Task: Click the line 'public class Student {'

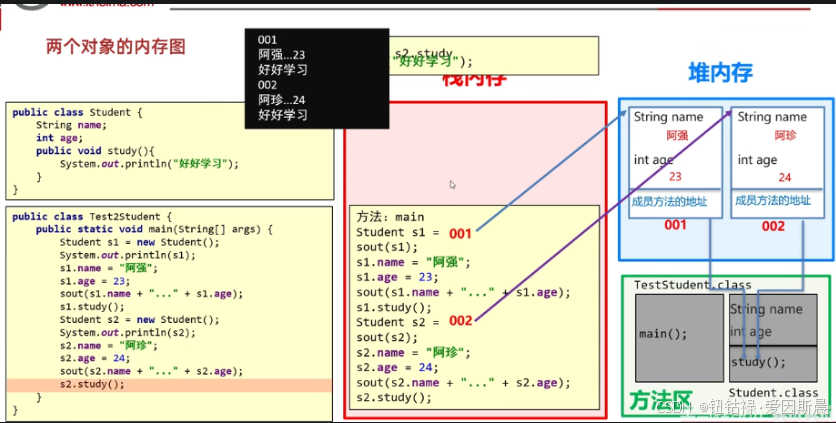Action: (77, 112)
